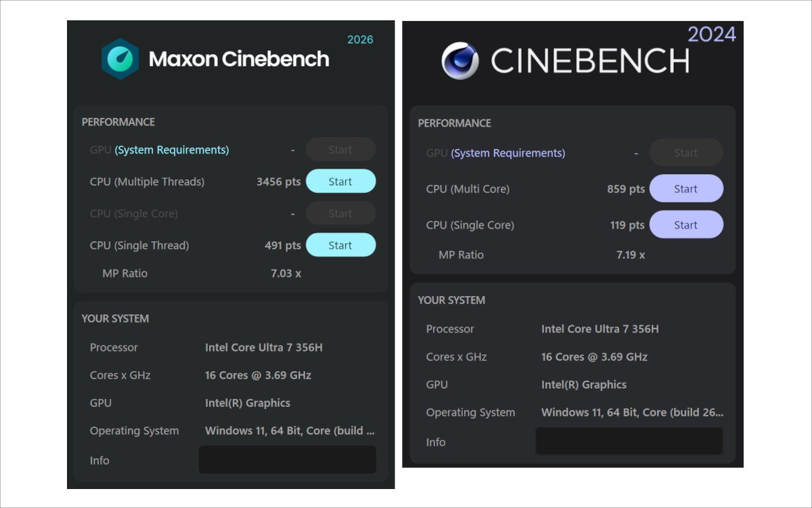812x508 pixels.
Task: Click the Maxon Cinebench title text
Action: pyautogui.click(x=239, y=59)
